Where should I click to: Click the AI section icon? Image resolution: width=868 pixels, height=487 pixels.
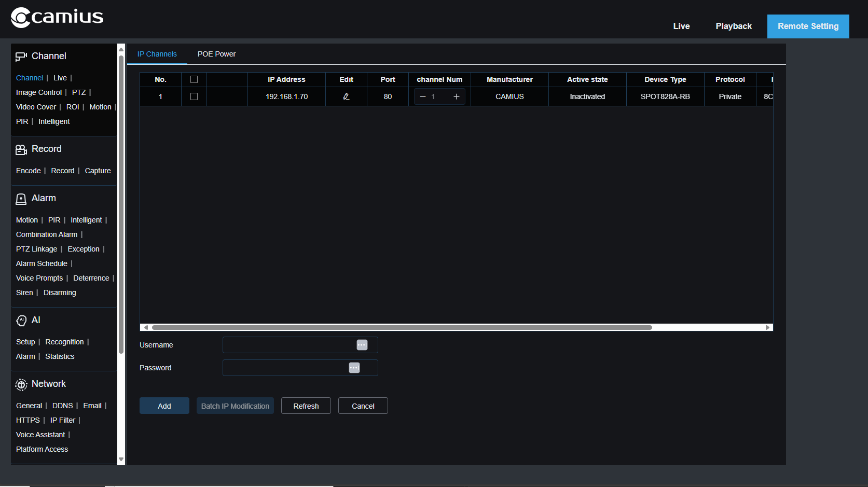pos(21,321)
